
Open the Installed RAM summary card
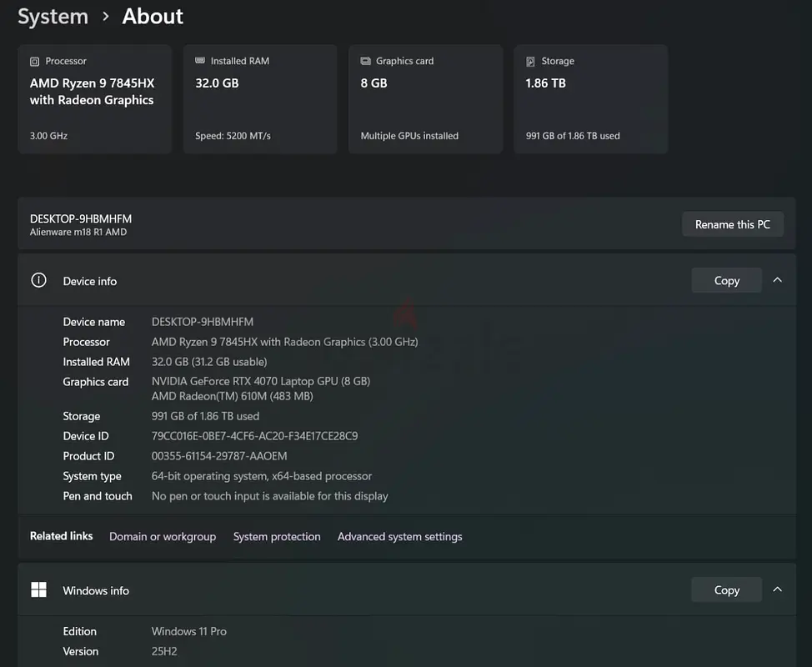point(260,99)
